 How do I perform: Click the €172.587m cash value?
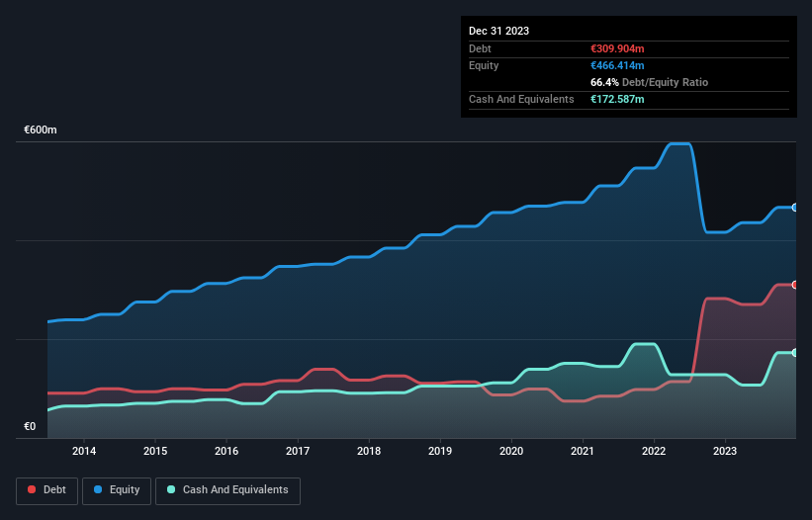point(617,99)
